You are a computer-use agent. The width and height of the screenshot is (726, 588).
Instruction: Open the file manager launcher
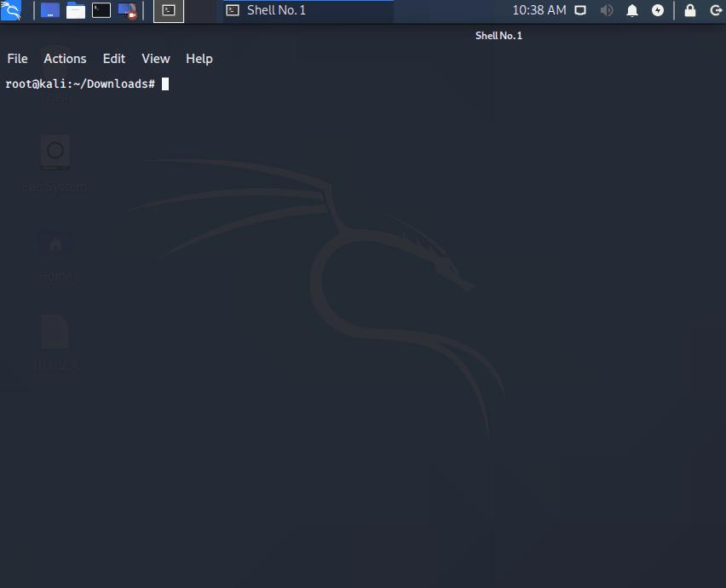click(76, 10)
